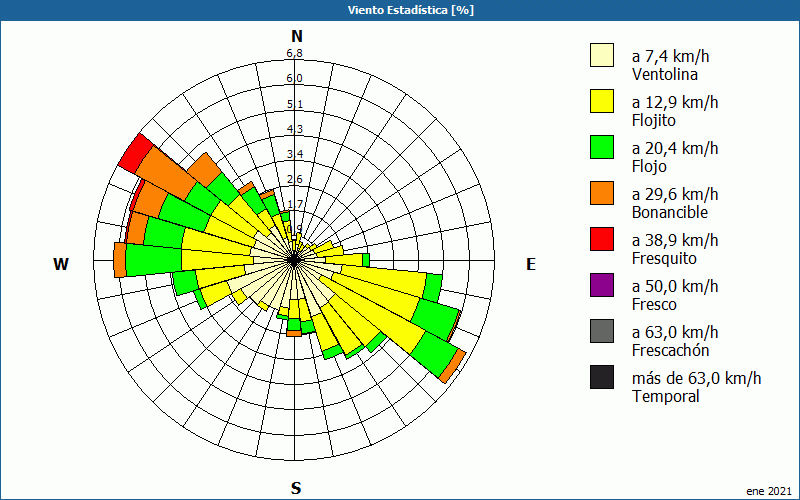Click the red Fresquito legend swatch
Viewport: 800px width, 500px height.
pos(602,239)
